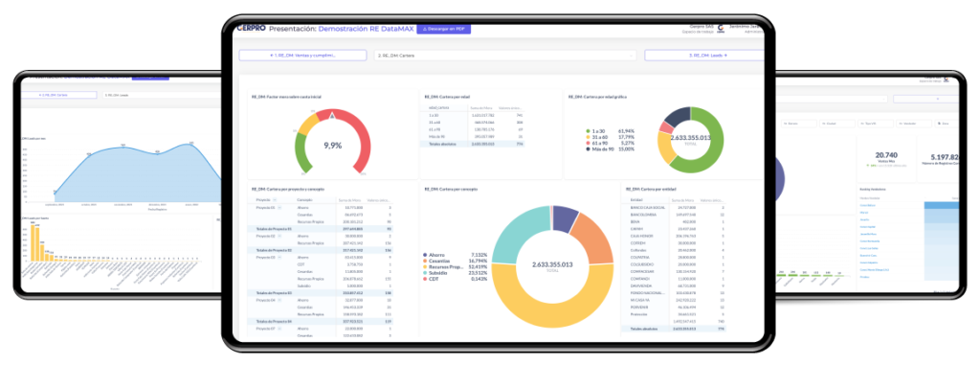980x365 pixels.
Task: Click the CDT legend dot
Action: point(425,278)
